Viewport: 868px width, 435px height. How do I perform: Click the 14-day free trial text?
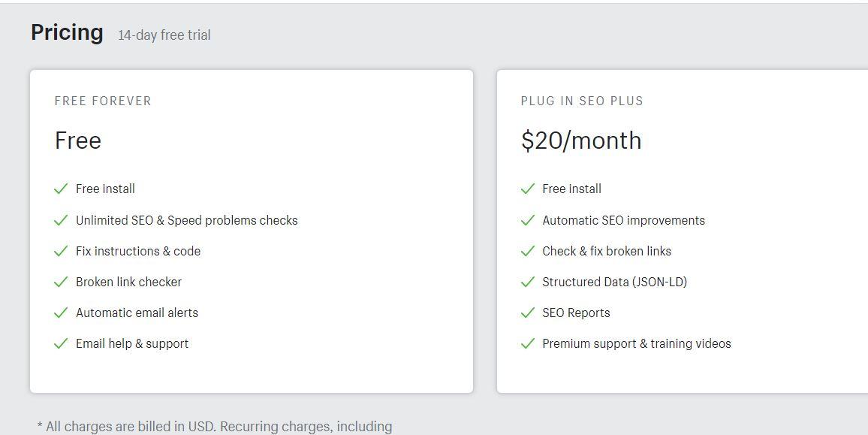click(x=164, y=35)
